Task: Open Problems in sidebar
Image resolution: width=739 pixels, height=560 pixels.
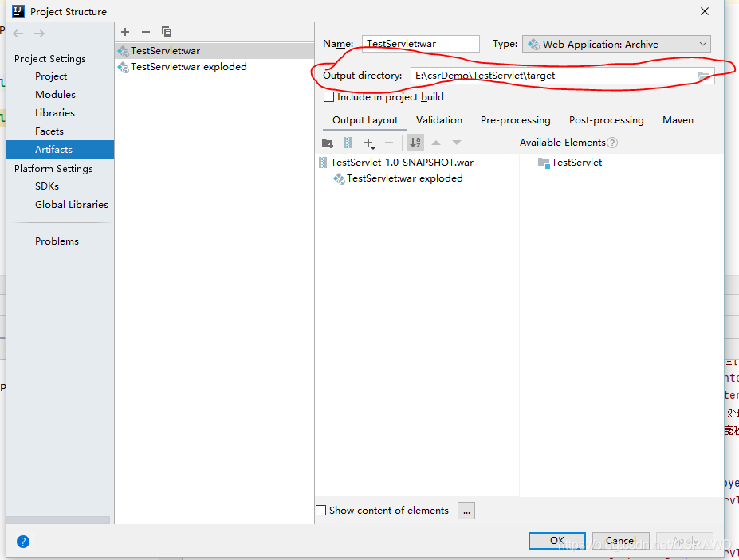Action: click(x=57, y=241)
